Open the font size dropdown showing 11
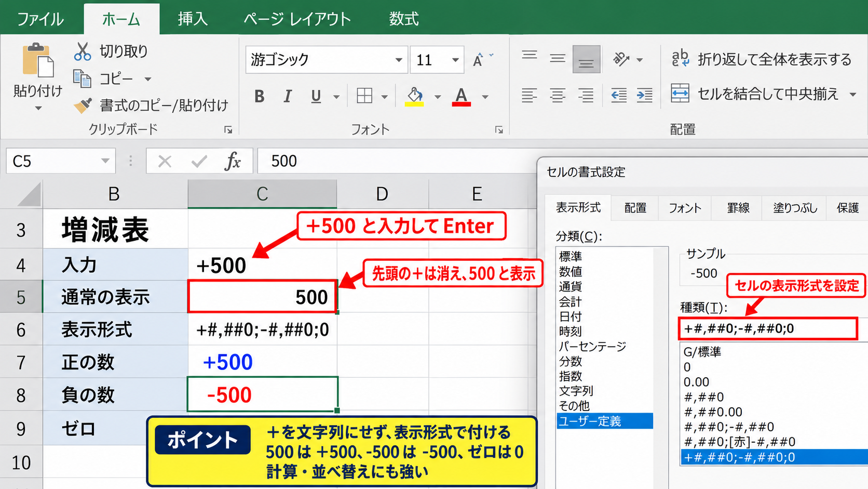The height and width of the screenshot is (489, 868). pos(455,60)
